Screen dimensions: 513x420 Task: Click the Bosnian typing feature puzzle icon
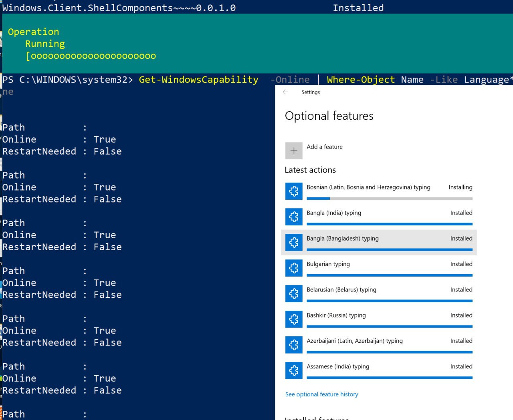click(294, 191)
